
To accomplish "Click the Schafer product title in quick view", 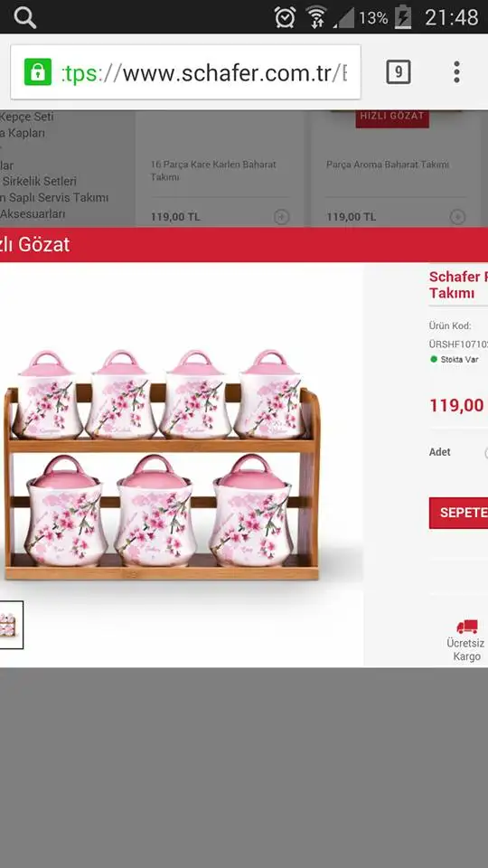I will 458,285.
